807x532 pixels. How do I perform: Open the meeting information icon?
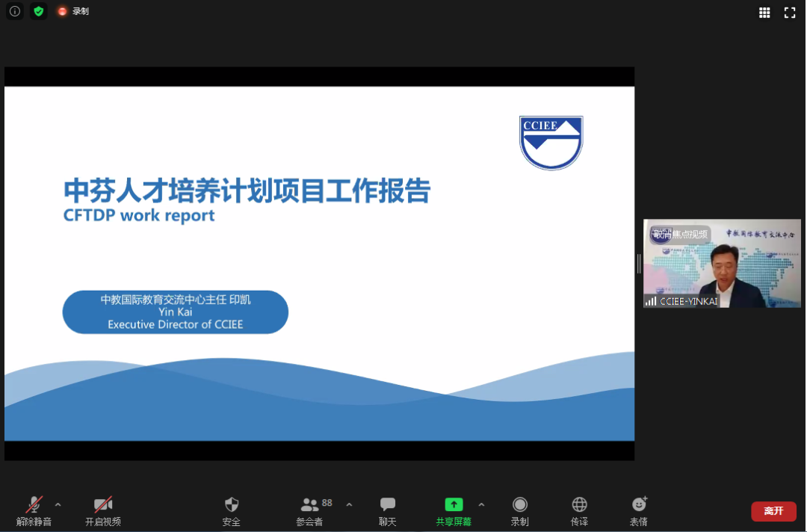(15, 10)
